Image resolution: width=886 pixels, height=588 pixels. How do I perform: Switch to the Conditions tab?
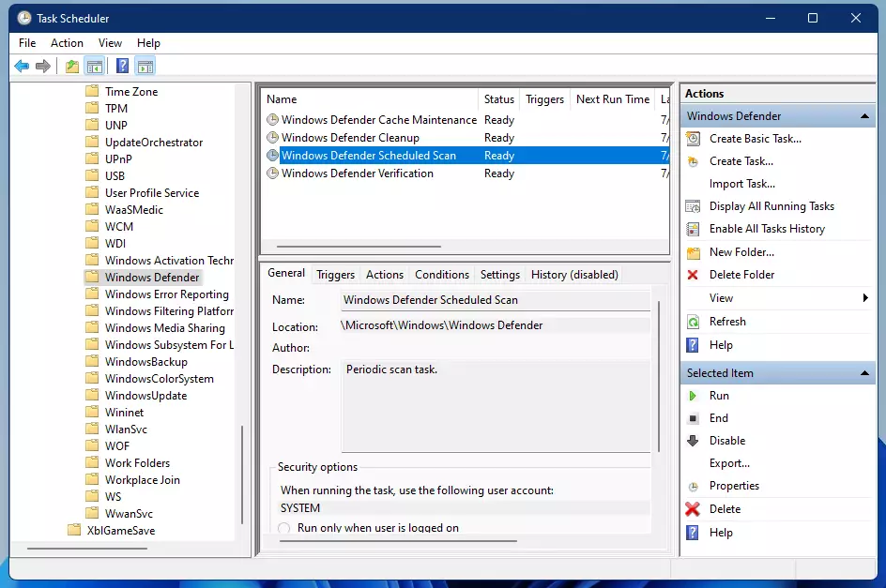442,275
